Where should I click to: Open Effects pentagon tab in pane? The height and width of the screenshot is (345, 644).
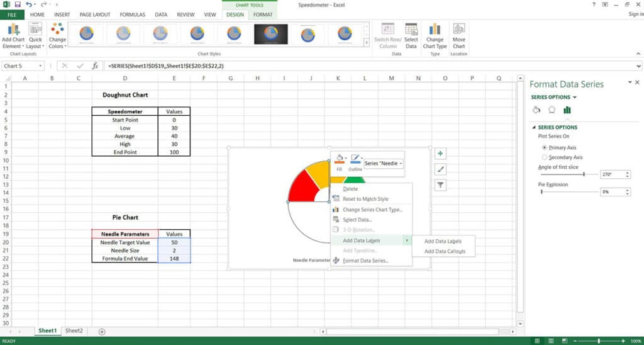[552, 110]
